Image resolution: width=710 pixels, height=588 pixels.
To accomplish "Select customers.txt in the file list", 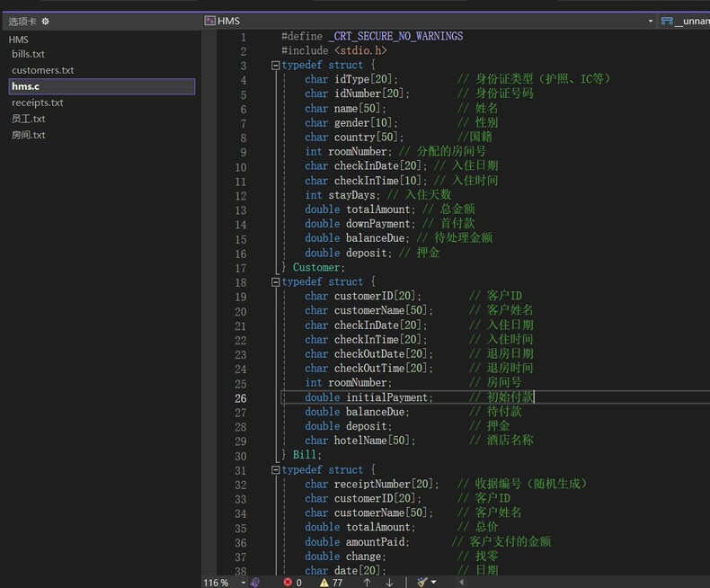I will (42, 70).
